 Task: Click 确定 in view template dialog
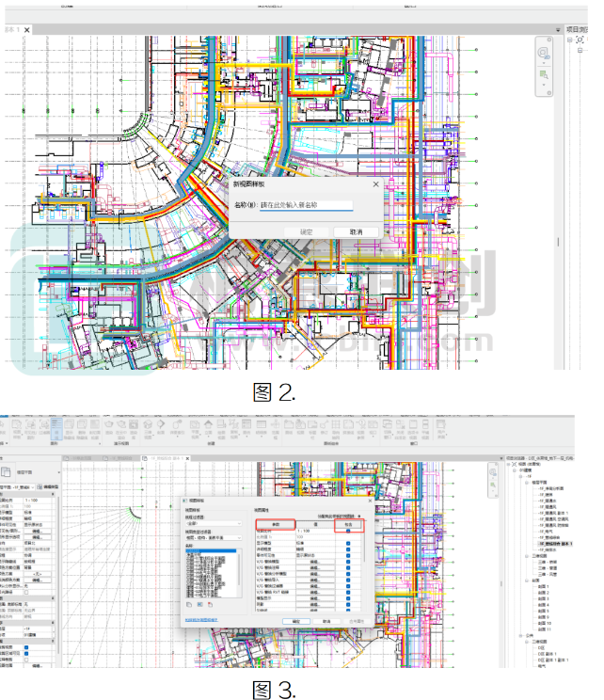tap(296, 621)
